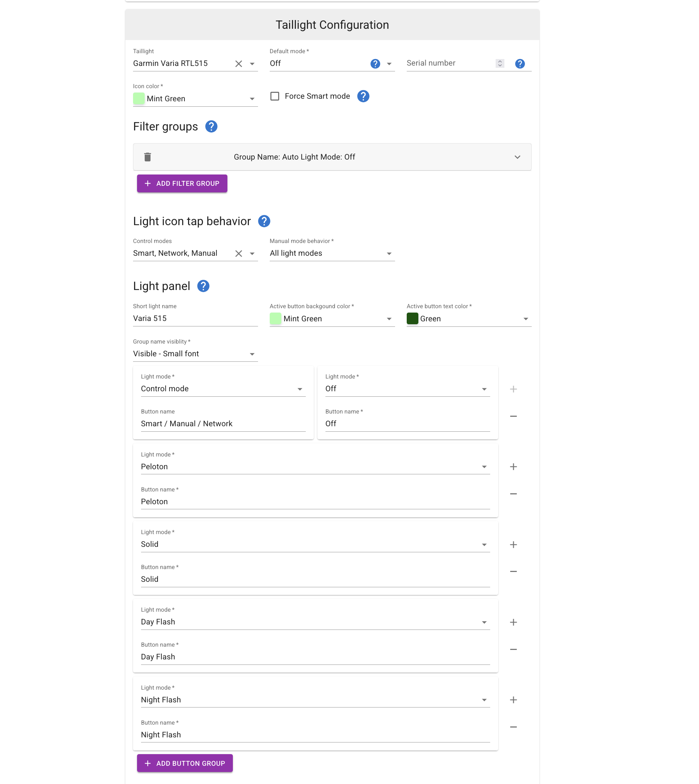Pick a new Mint Green icon color

195,99
